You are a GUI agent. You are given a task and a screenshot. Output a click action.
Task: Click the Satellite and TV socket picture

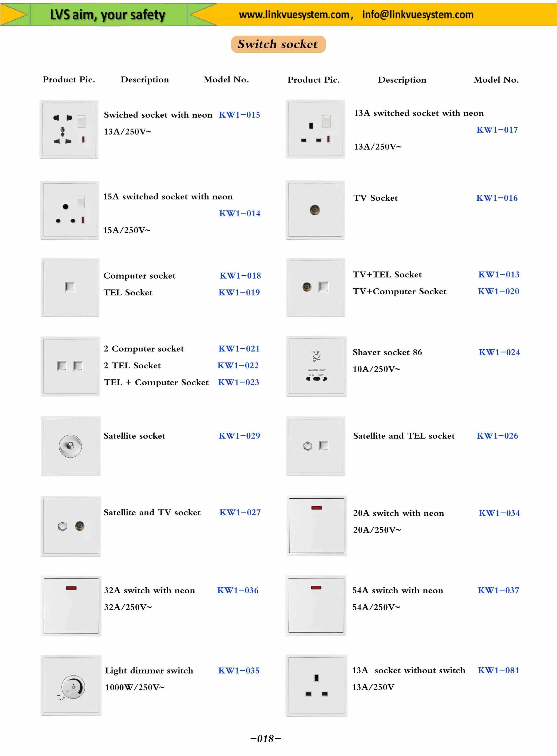point(70,526)
